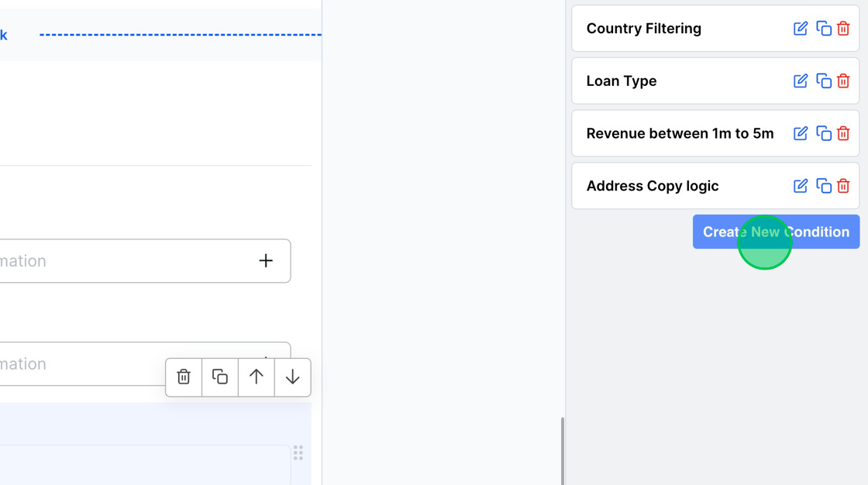
Task: Click the vertical scrollbar beside the conditions panel
Action: coord(563,450)
